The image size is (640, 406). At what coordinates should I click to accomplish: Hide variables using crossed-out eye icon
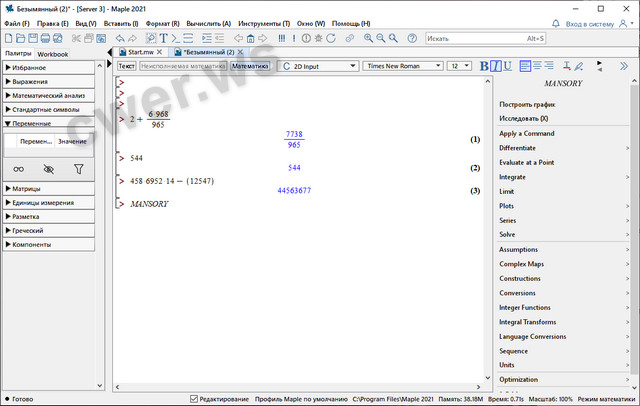(48, 169)
